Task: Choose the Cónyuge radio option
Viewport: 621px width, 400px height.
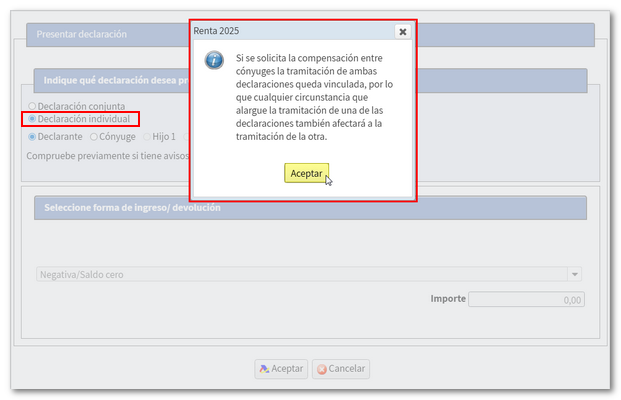Action: pos(94,137)
